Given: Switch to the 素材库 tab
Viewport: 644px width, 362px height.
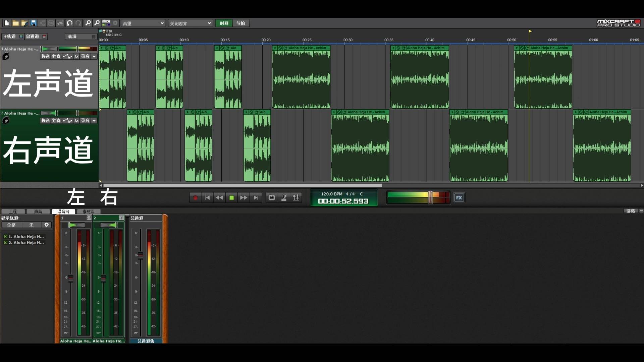Looking at the screenshot, I should tap(89, 212).
